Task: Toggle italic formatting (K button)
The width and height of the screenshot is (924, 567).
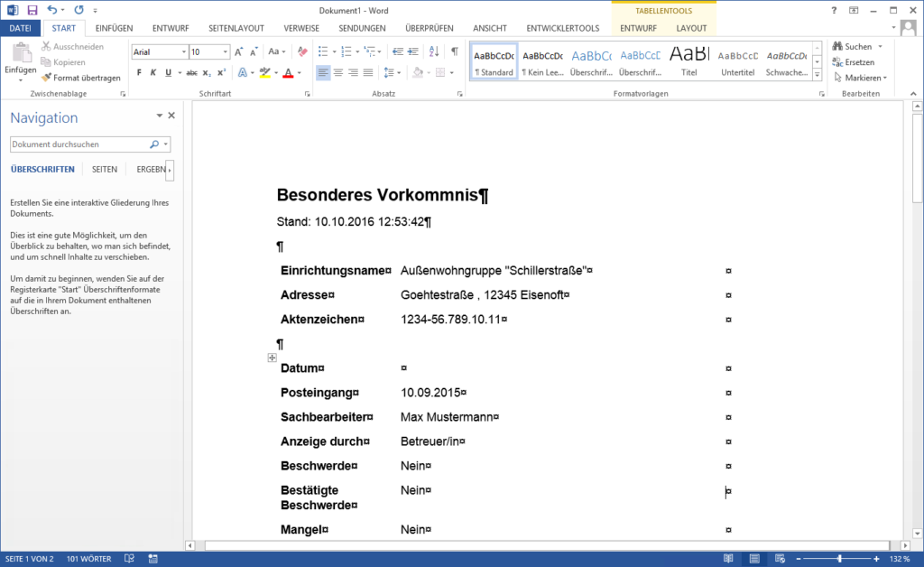Action: [x=153, y=72]
